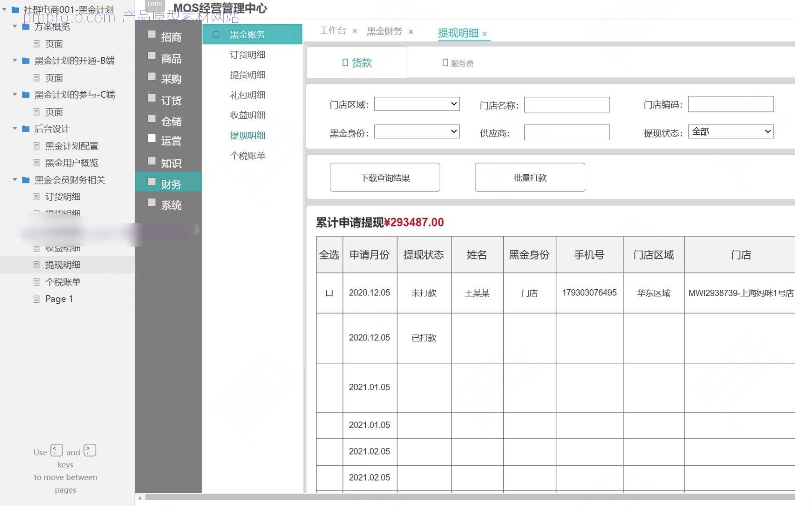Close the 提现明细 tab with its x

[x=484, y=34]
